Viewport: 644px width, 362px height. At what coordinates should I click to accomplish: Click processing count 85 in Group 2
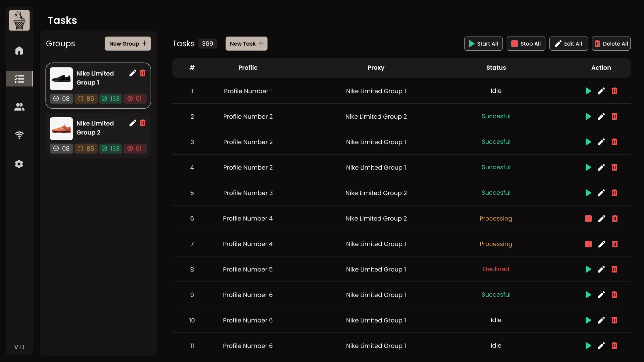86,148
